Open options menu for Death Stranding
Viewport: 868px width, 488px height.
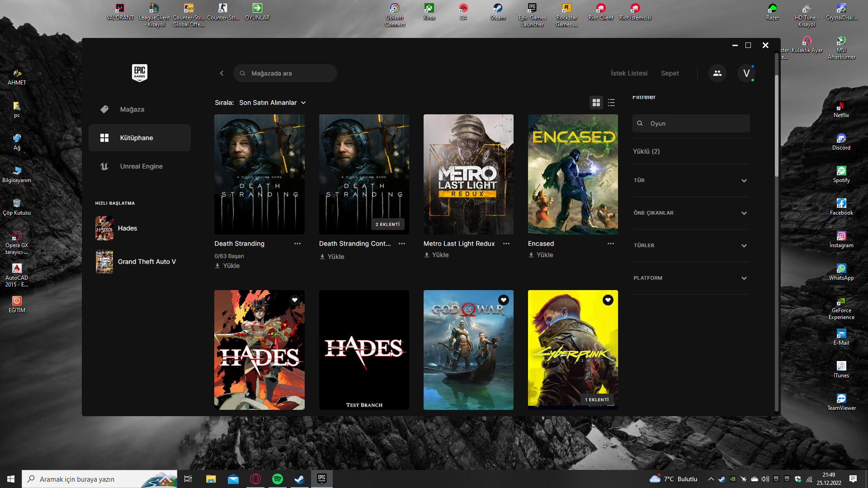[x=297, y=244]
